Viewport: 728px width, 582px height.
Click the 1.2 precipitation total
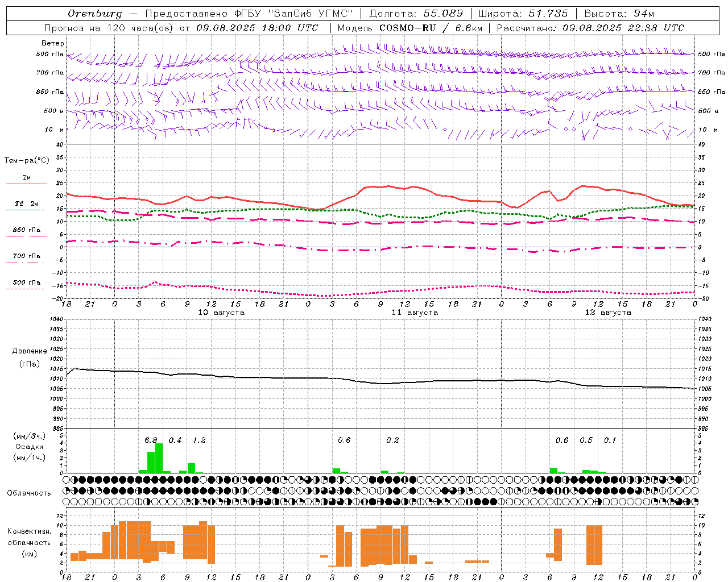click(x=199, y=440)
